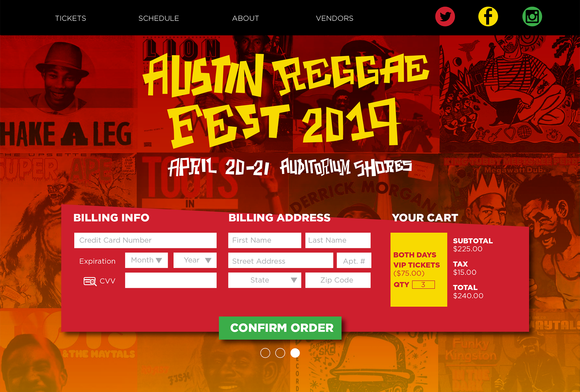Open the About menu item
The width and height of the screenshot is (580, 392).
click(x=246, y=18)
